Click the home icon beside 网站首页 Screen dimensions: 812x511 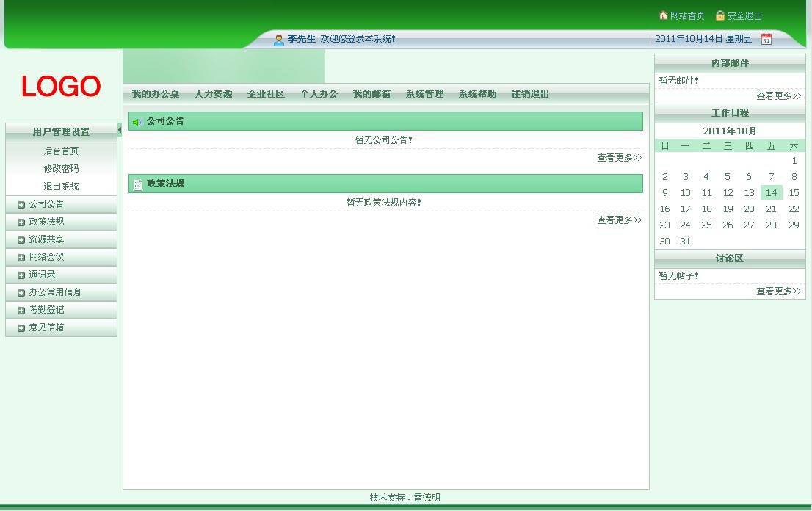click(663, 15)
